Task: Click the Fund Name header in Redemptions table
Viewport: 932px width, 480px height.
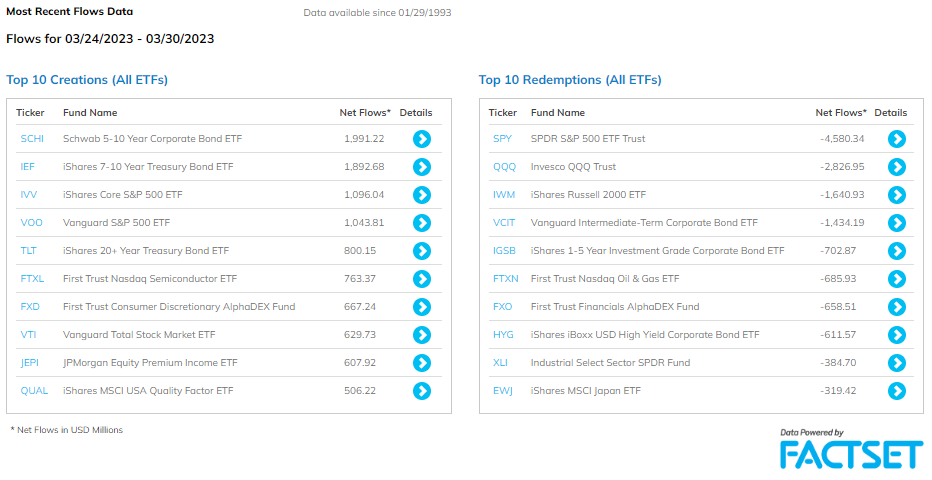Action: 558,112
